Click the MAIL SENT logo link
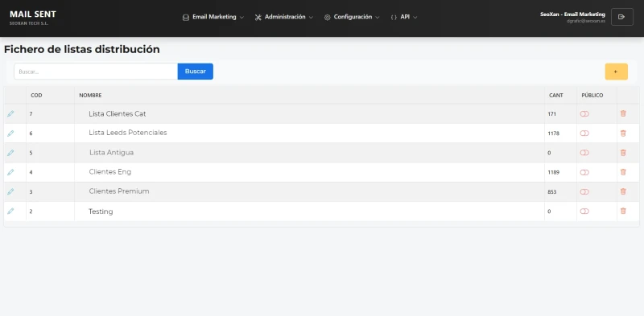 [33, 14]
